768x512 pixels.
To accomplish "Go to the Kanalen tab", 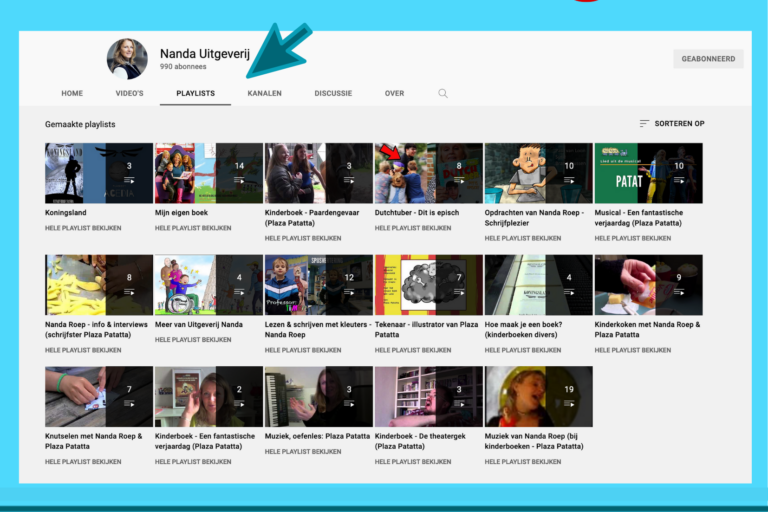I will (x=264, y=94).
